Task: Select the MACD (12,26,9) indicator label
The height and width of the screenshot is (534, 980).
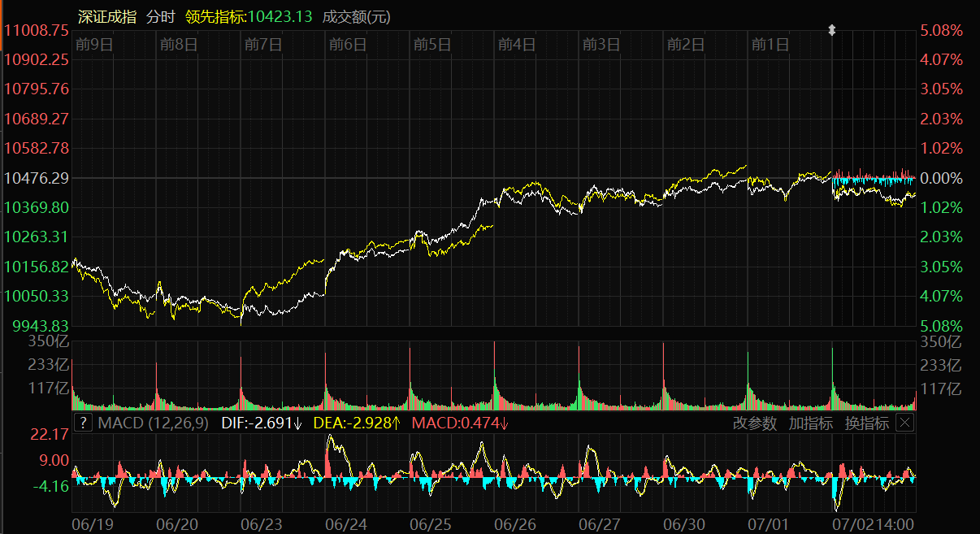Action: [x=153, y=423]
